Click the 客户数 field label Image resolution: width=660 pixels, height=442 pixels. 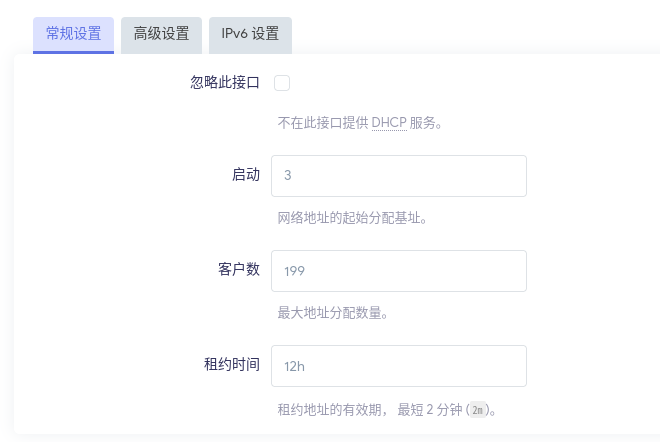239,270
